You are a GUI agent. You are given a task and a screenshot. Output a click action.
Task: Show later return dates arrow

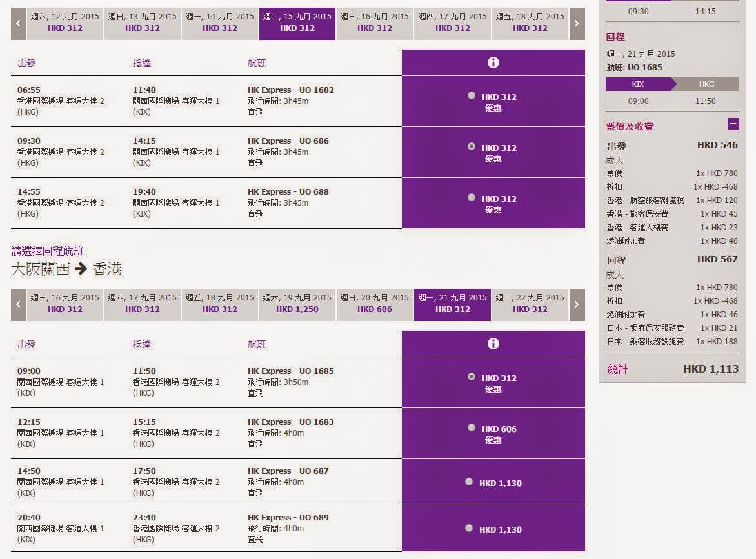(x=576, y=304)
